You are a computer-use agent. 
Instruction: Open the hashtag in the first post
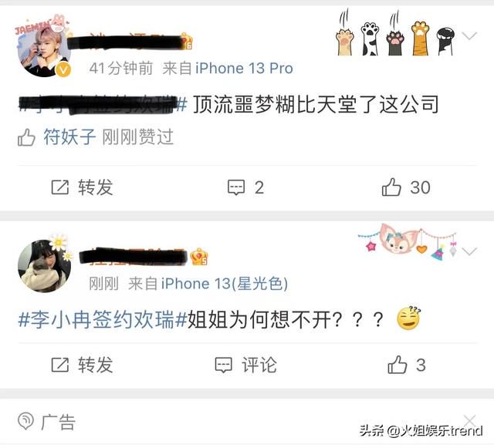pyautogui.click(x=103, y=104)
